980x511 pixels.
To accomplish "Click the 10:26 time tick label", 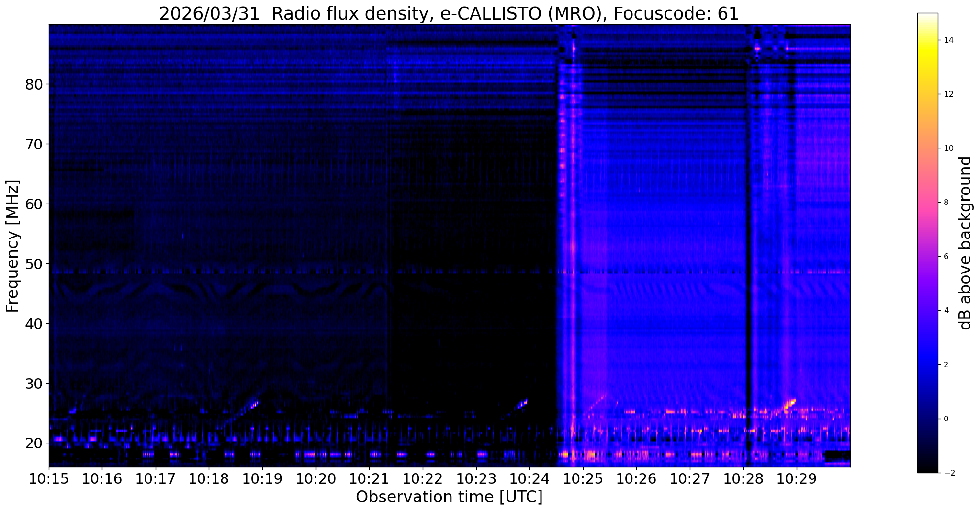I will (637, 478).
